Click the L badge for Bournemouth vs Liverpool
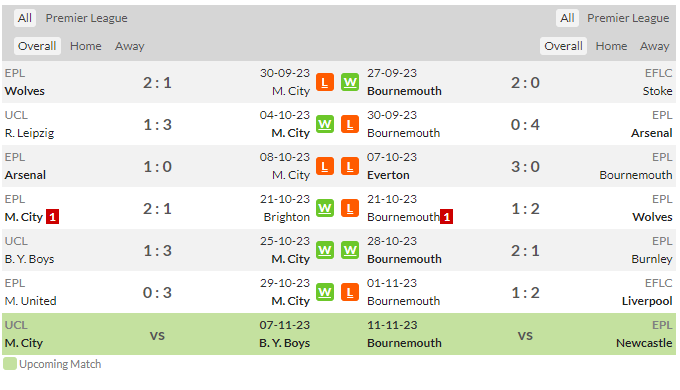 [350, 292]
